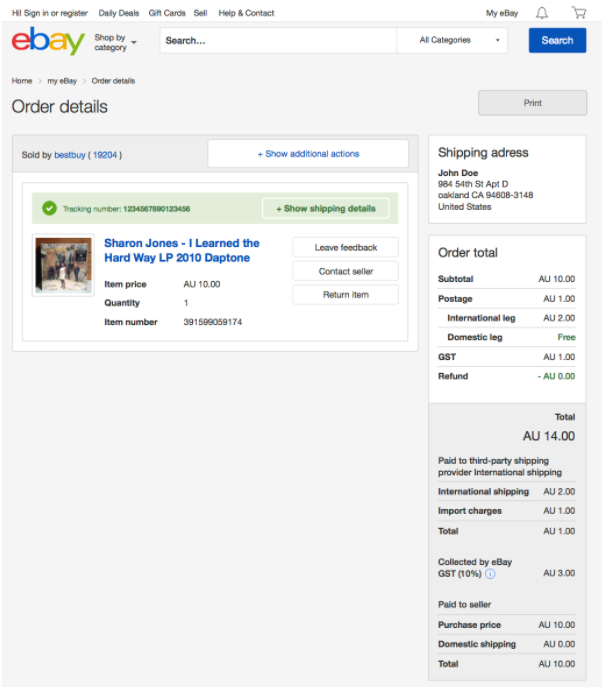Click the GST info circle icon
The width and height of the screenshot is (611, 687).
tap(490, 573)
